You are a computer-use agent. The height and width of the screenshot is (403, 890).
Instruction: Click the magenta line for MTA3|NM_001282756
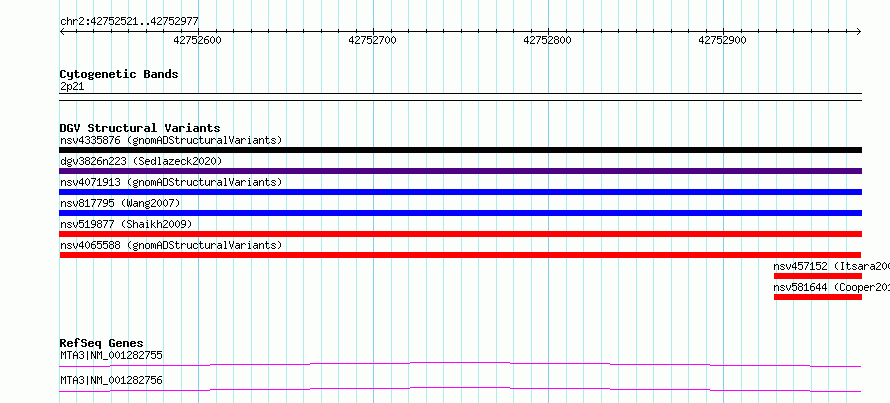click(460, 389)
